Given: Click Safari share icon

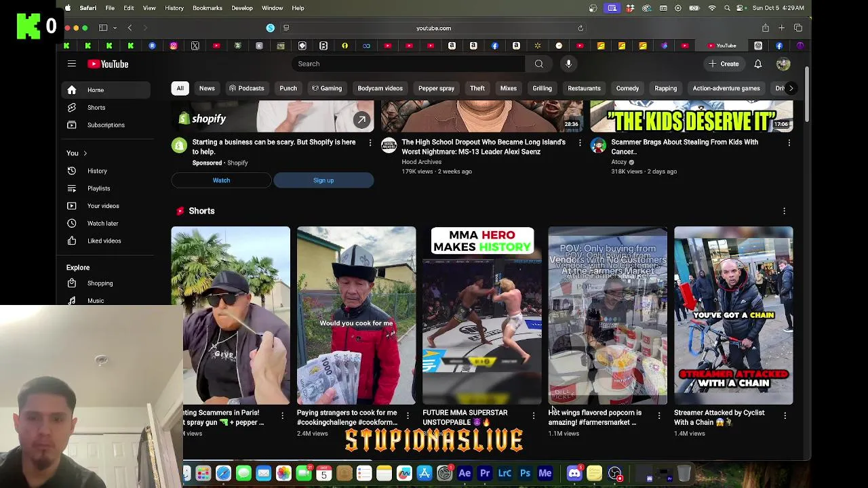Looking at the screenshot, I should point(766,28).
